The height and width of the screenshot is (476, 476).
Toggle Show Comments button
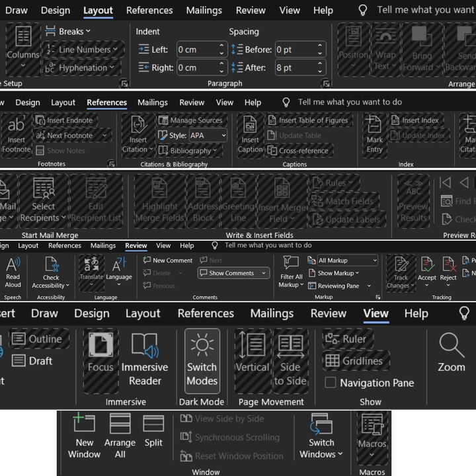click(233, 273)
